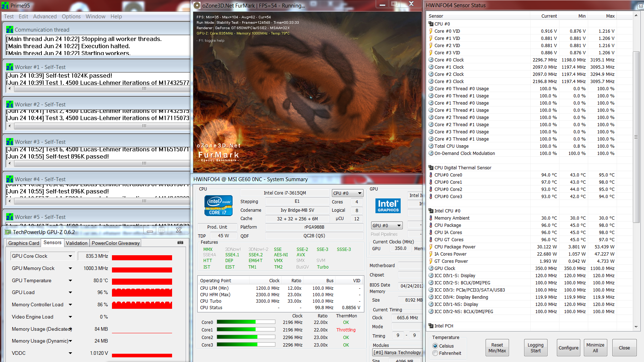Screen dimensions: 644x362
Task: Open the Edit menu in Prime95
Action: coord(23,17)
